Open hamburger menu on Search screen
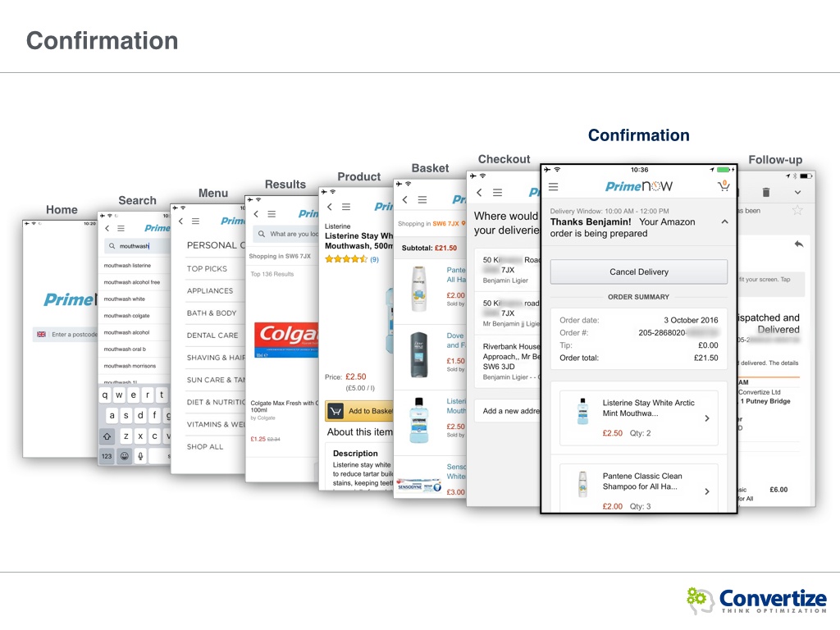Viewport: 840px width, 630px height. [x=121, y=228]
